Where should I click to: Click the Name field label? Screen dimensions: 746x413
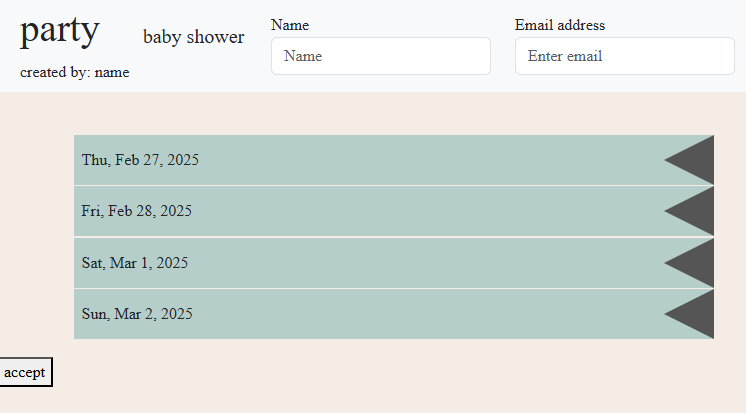[x=290, y=25]
